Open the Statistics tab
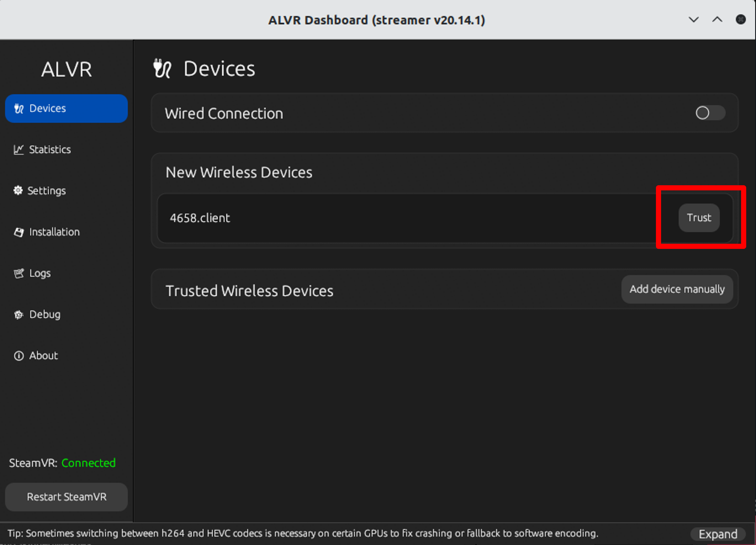Viewport: 756px width, 545px height. click(x=50, y=150)
